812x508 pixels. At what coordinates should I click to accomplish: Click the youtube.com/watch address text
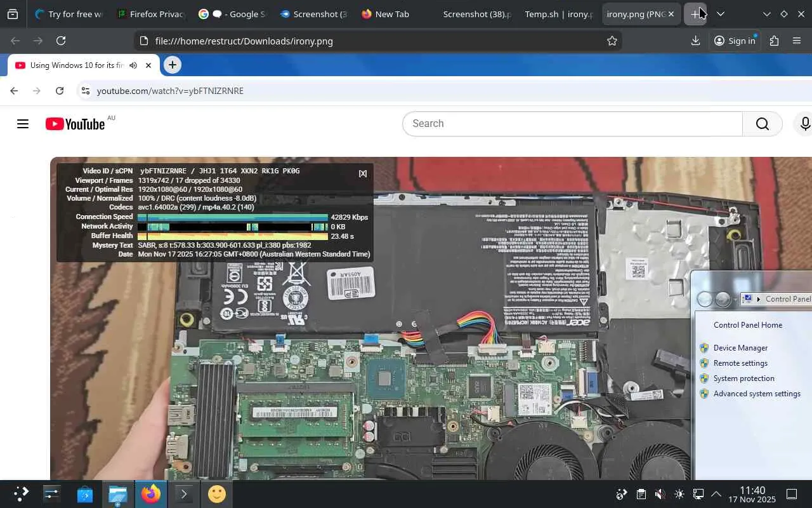(170, 91)
